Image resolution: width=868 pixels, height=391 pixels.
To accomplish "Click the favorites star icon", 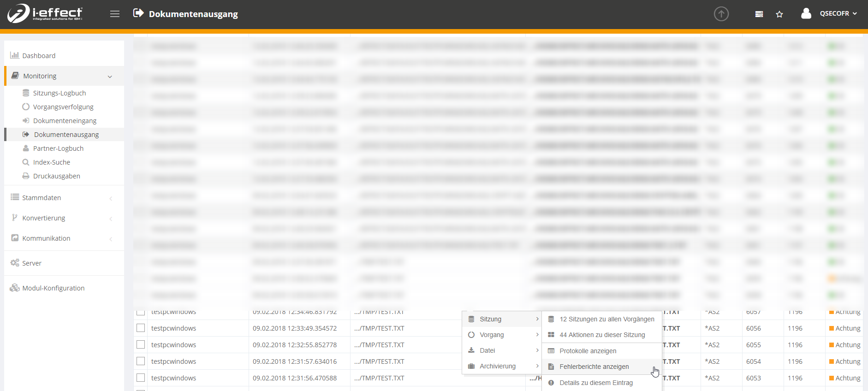I will click(x=779, y=14).
